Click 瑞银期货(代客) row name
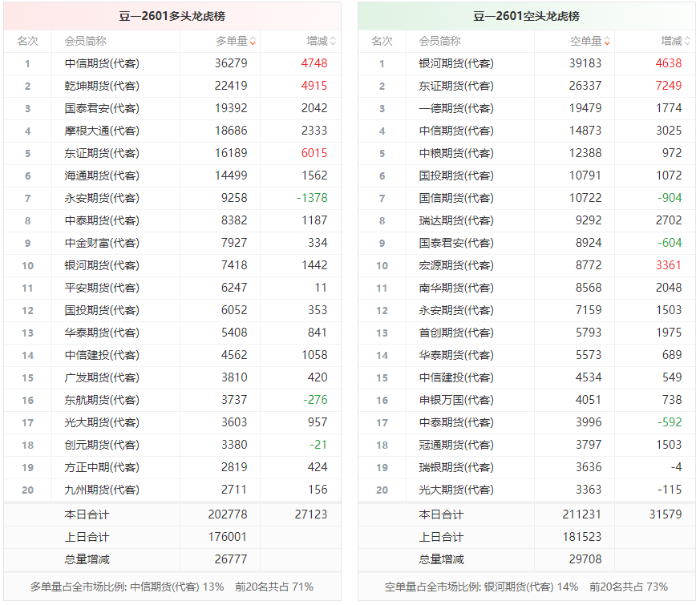 (456, 468)
